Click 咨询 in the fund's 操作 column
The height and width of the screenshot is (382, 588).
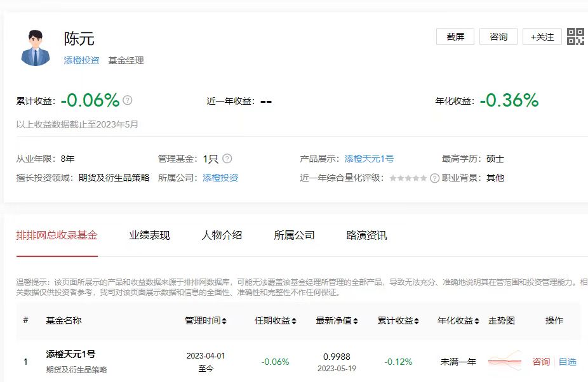(540, 361)
